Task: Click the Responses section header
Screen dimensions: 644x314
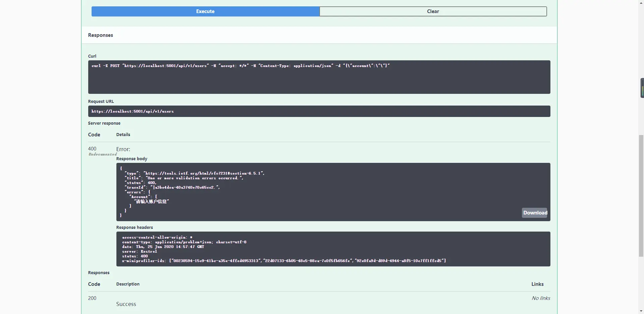Action: click(x=100, y=35)
